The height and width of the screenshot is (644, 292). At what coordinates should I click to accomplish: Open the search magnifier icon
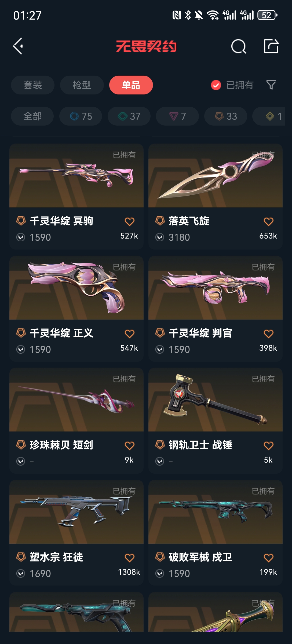tap(239, 46)
